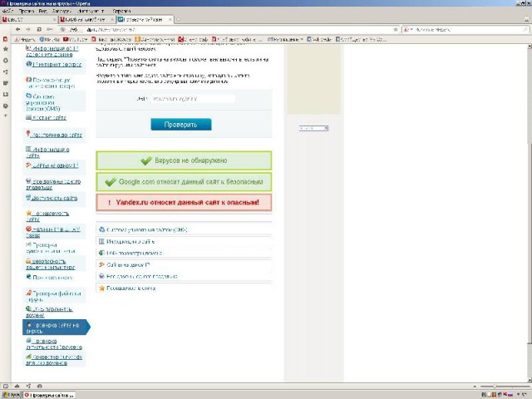
Task: Add a panel with the sidebar plus icon
Action: click(x=6, y=116)
